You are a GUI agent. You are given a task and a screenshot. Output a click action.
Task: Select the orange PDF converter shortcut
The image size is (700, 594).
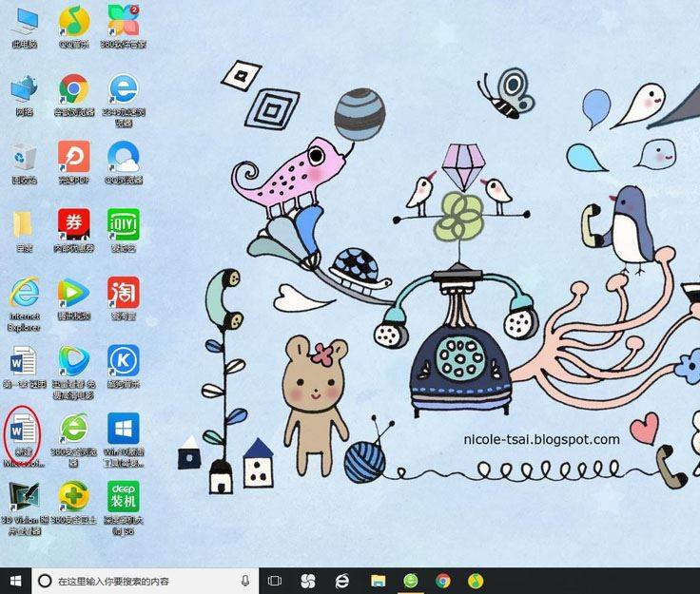pyautogui.click(x=73, y=163)
